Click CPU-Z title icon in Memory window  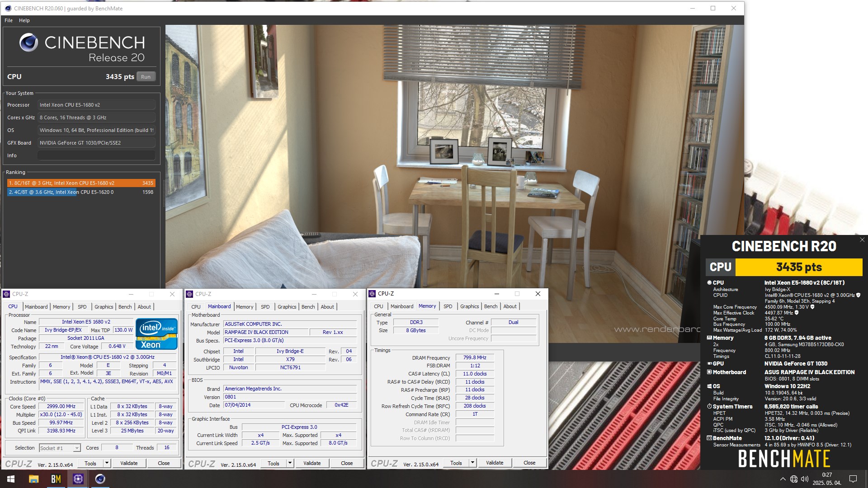pos(372,294)
